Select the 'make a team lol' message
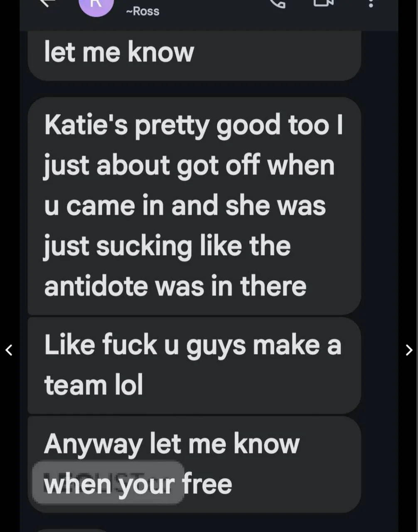Screen dimensions: 418x532 [x=194, y=365]
